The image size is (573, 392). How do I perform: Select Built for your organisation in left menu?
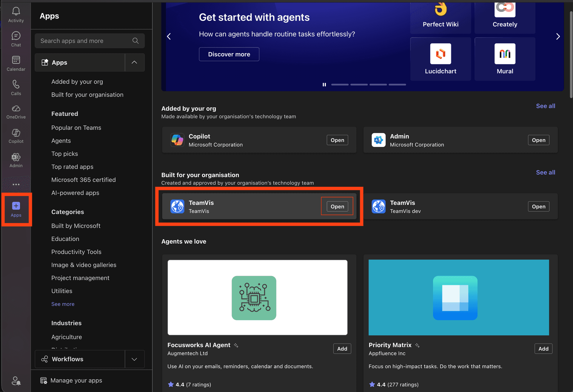click(x=87, y=94)
